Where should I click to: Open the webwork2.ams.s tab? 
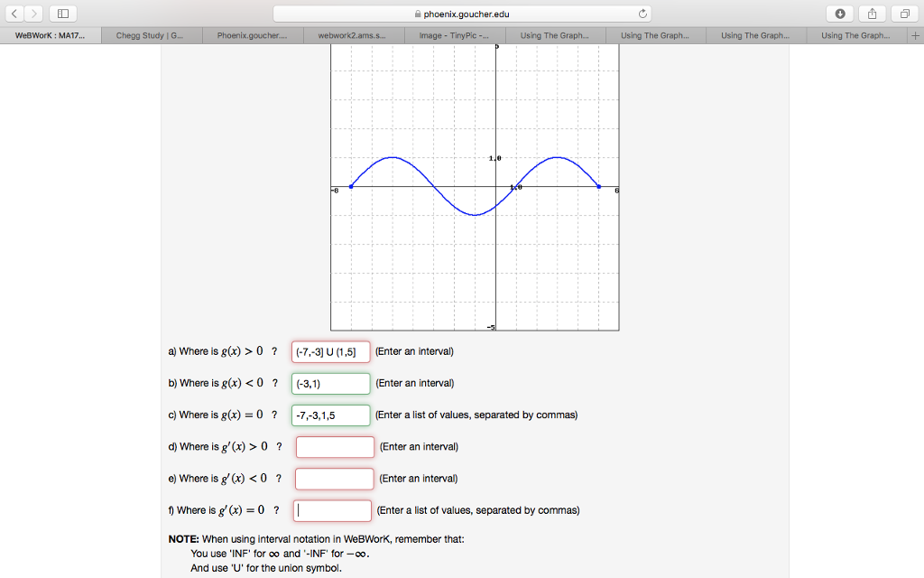tap(352, 35)
